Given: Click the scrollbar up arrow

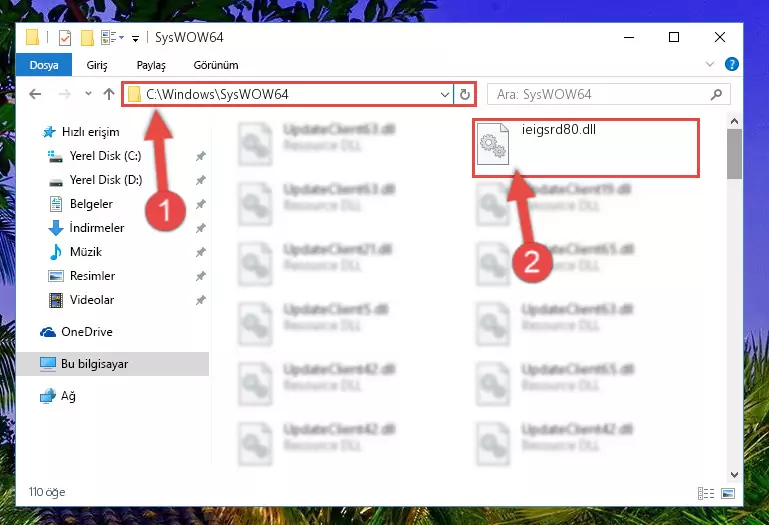Looking at the screenshot, I should coord(734,121).
